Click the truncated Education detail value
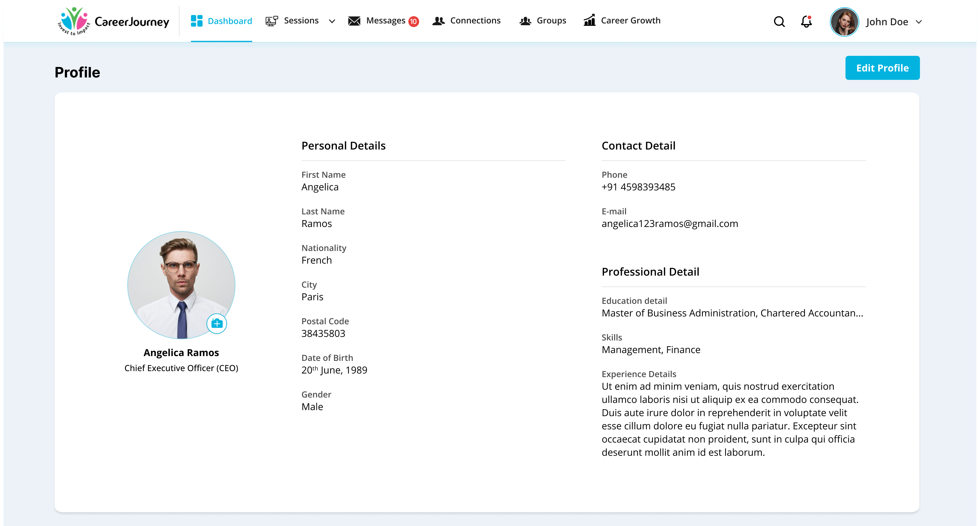This screenshot has width=980, height=526. click(x=732, y=313)
